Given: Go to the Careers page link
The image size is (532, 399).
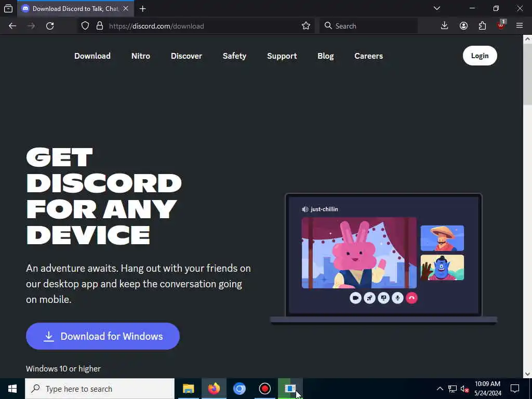Looking at the screenshot, I should (368, 56).
